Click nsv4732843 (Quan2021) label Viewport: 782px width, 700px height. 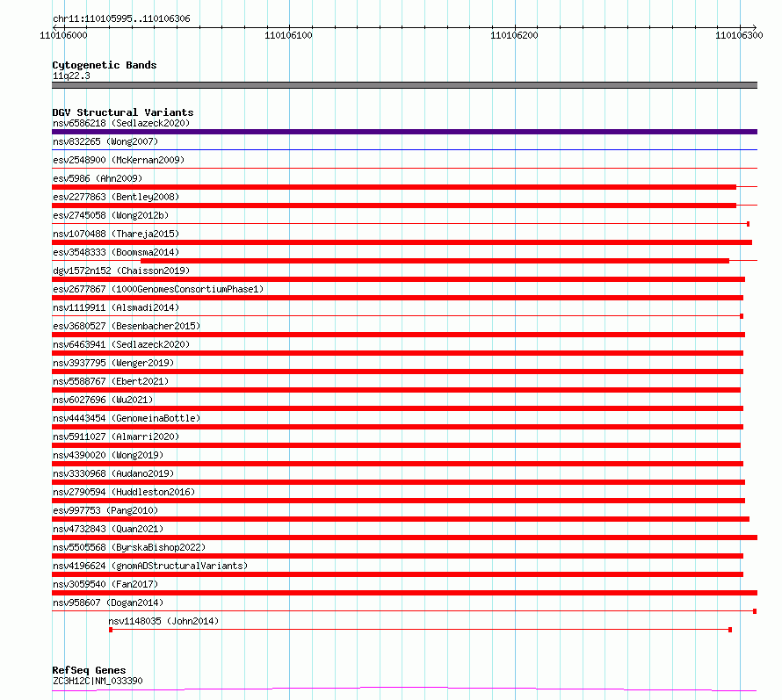pos(108,529)
